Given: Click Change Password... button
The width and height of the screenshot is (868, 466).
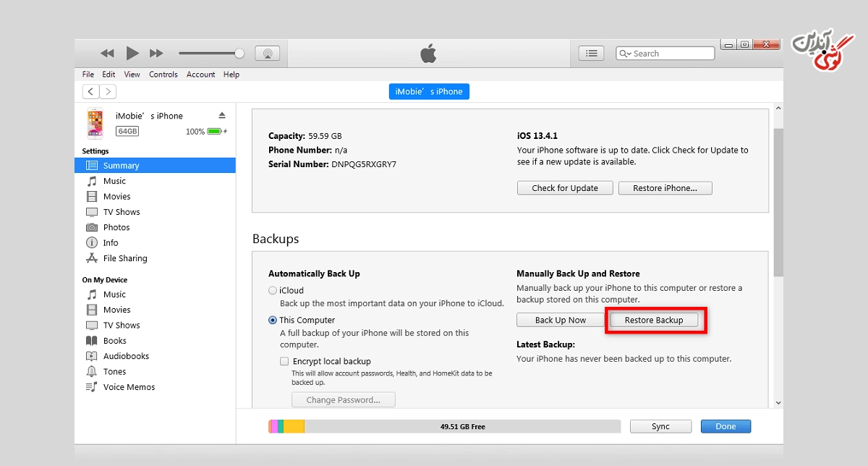Looking at the screenshot, I should (344, 400).
